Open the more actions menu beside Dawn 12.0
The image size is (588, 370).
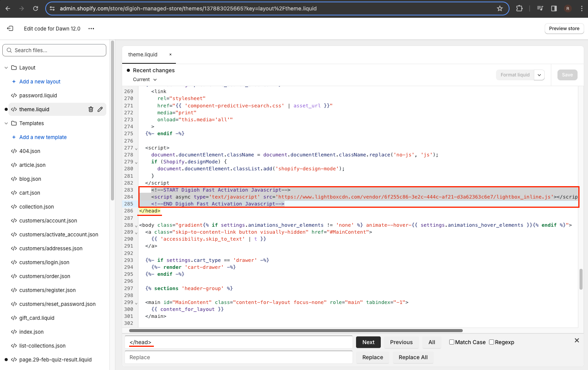tap(91, 29)
